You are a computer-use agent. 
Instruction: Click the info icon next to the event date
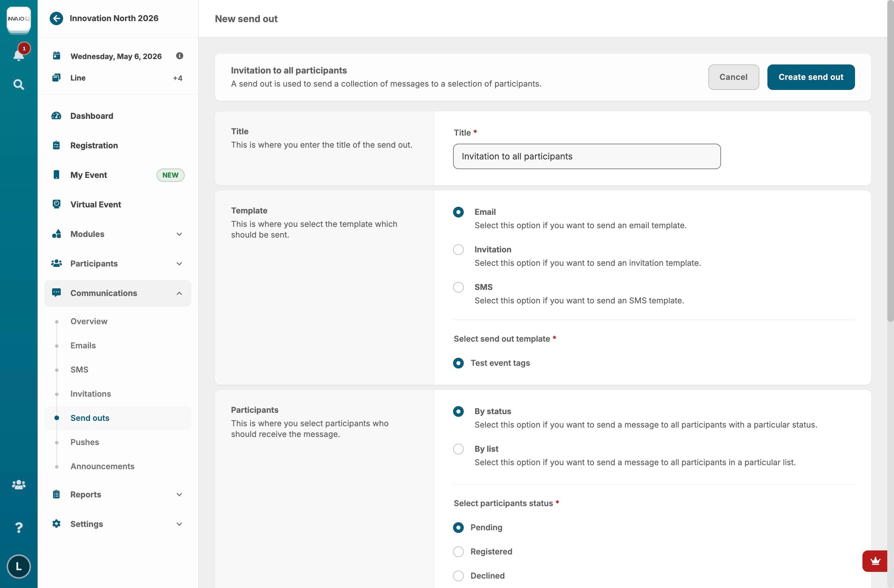[x=180, y=56]
